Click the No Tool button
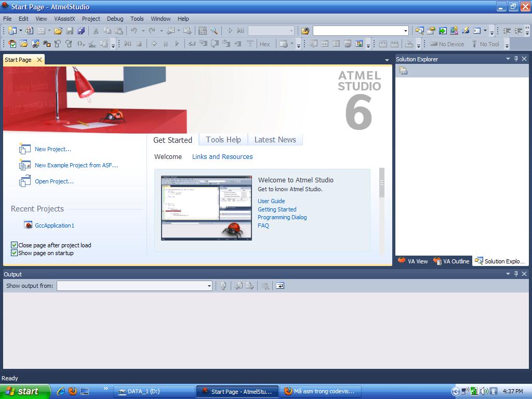The image size is (532, 399). pyautogui.click(x=486, y=44)
